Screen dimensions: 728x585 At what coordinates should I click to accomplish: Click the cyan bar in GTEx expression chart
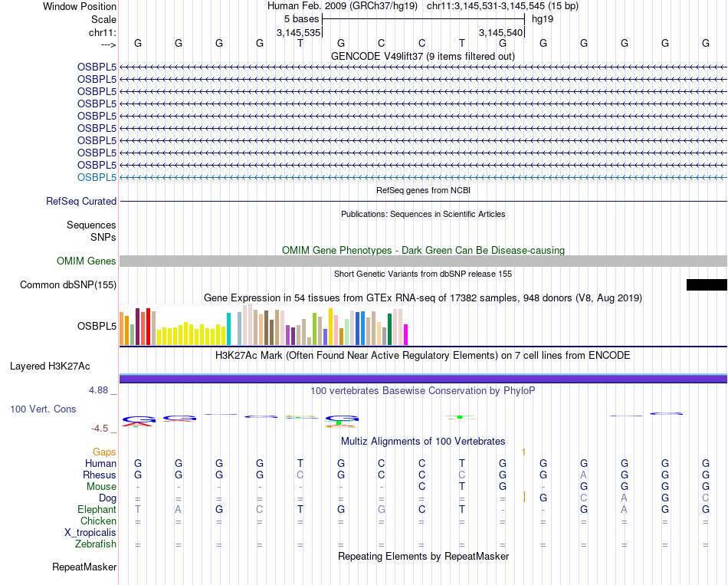(x=228, y=329)
